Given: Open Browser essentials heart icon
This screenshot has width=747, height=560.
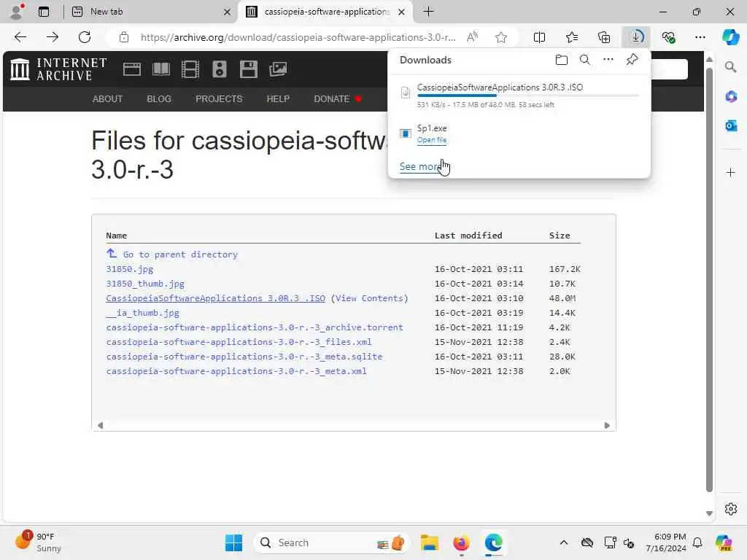Looking at the screenshot, I should 668,37.
